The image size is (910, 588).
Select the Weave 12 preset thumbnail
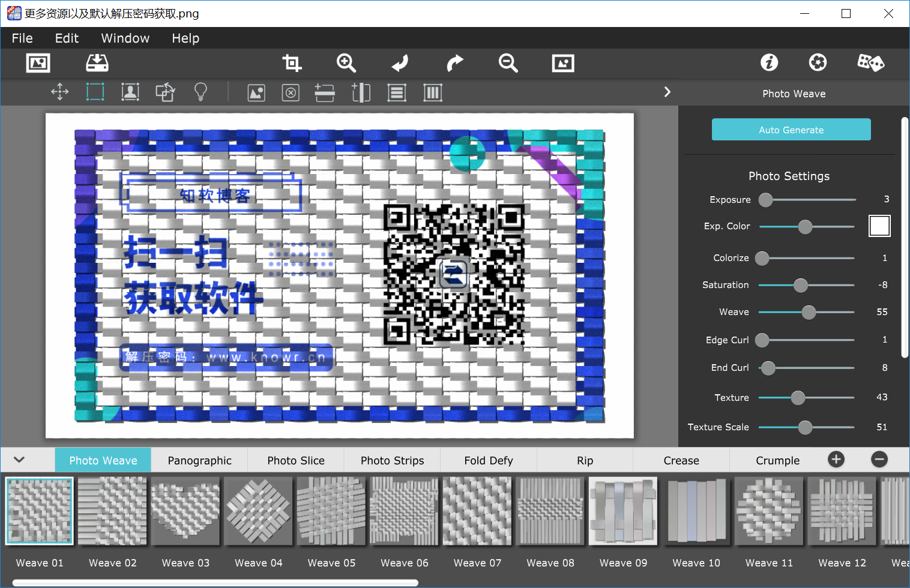pos(842,511)
